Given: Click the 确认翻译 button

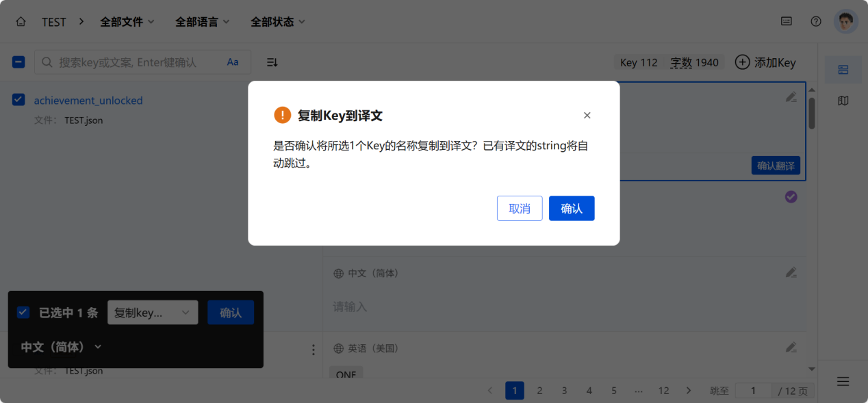Looking at the screenshot, I should coord(776,165).
